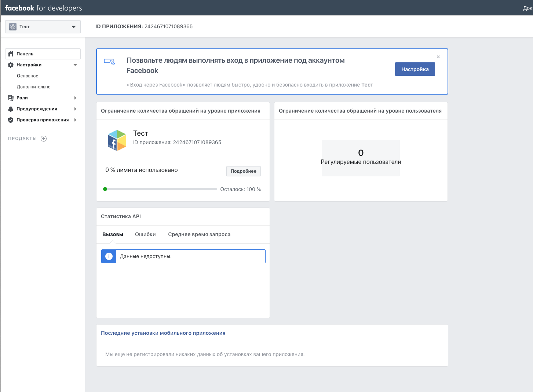This screenshot has height=392, width=533.
Task: Click the rate limit progress bar
Action: [160, 189]
